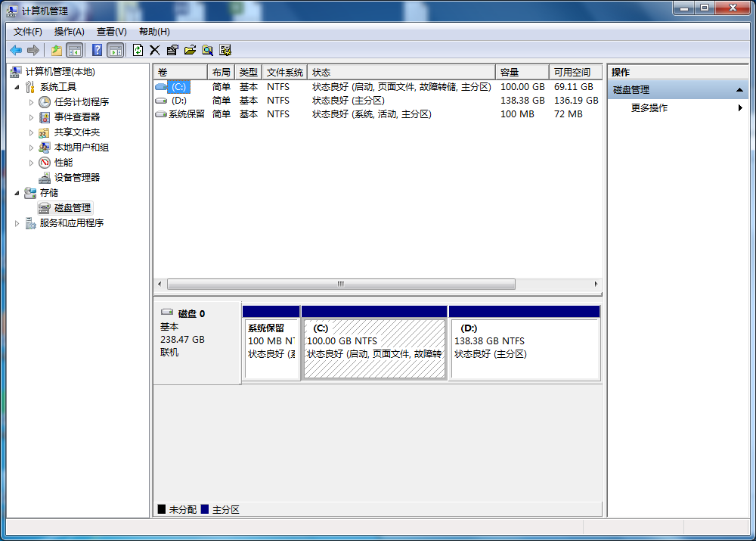
Task: Sort by the 状态 column header
Action: click(401, 73)
